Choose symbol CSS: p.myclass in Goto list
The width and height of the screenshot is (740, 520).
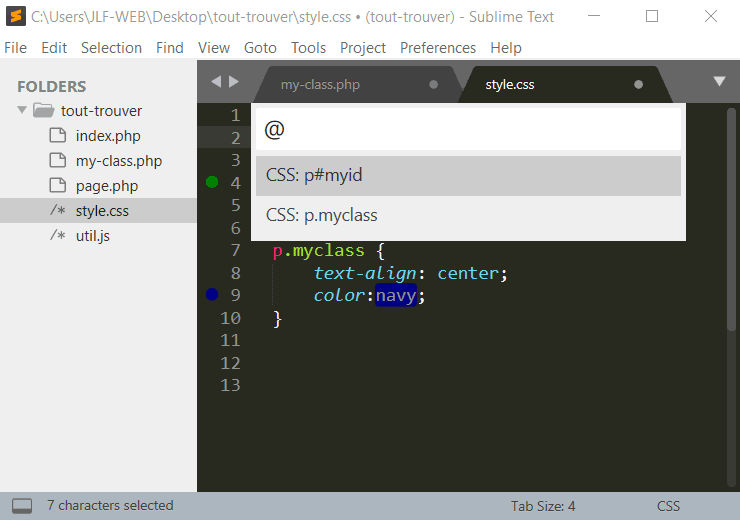(x=468, y=215)
